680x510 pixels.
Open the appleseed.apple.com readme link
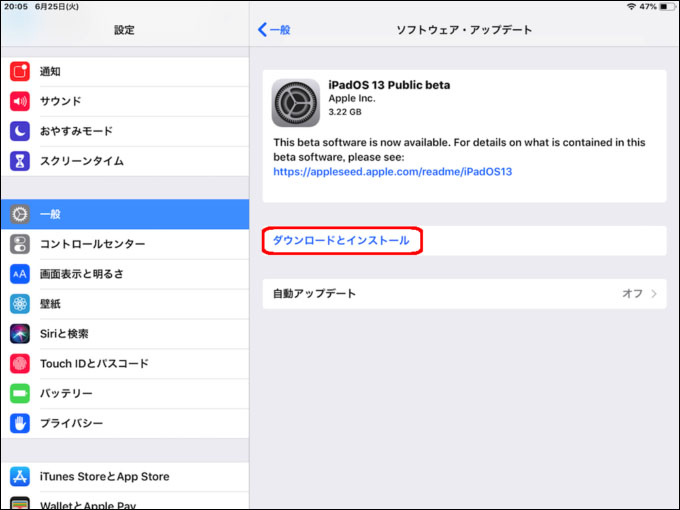393,172
